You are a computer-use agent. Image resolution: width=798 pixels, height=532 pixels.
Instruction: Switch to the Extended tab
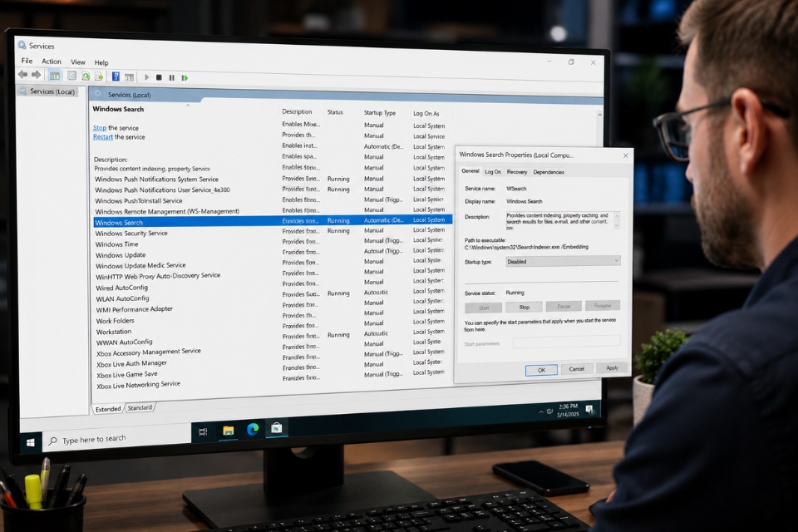point(108,409)
